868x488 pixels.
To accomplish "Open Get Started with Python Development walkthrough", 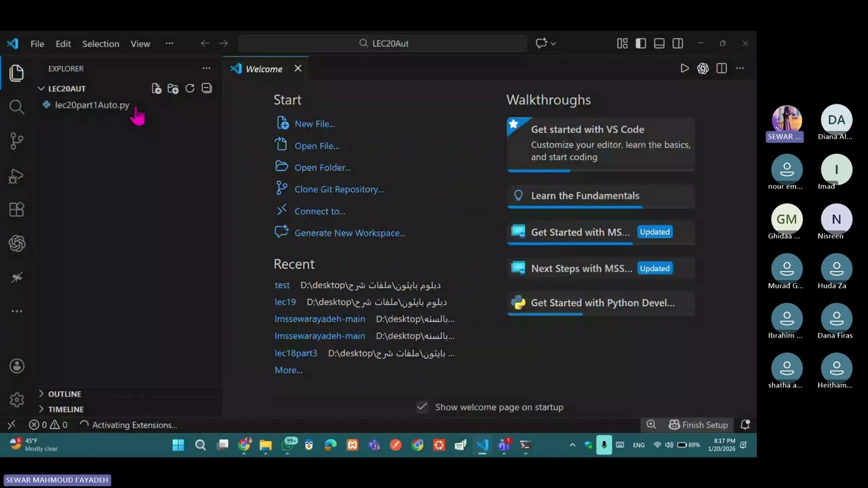I will [x=601, y=303].
